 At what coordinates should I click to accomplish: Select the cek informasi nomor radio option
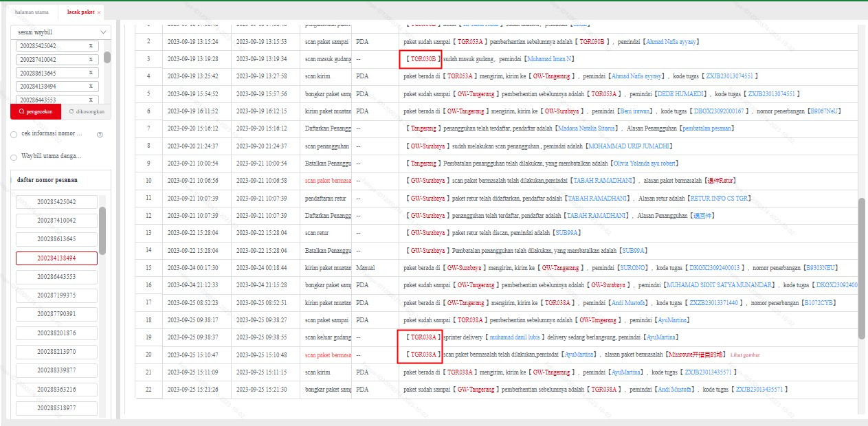click(x=14, y=135)
